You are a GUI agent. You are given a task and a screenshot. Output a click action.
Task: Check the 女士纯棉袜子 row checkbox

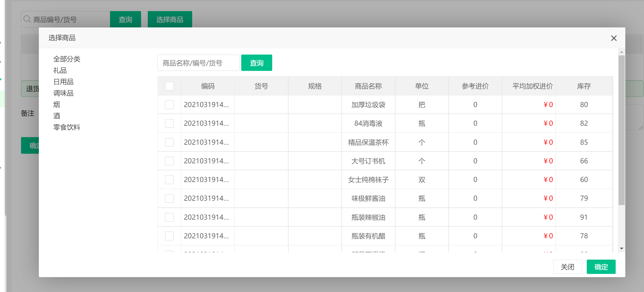click(x=169, y=179)
